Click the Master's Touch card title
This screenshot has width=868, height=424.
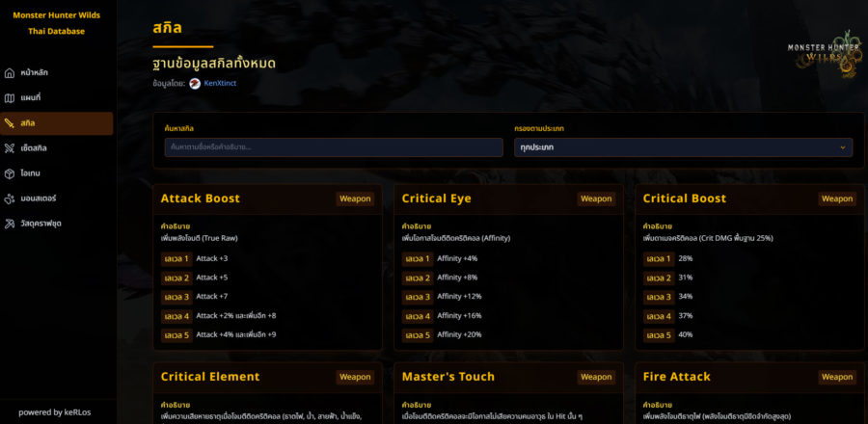[x=448, y=377]
